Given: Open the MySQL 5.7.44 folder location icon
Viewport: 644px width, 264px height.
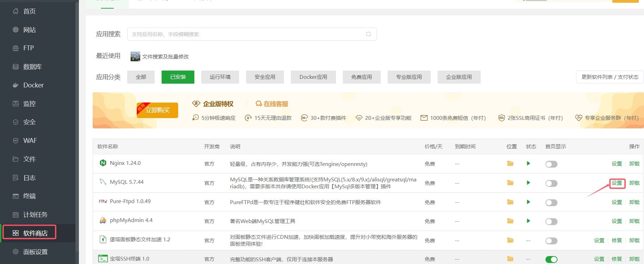Looking at the screenshot, I should pyautogui.click(x=510, y=183).
